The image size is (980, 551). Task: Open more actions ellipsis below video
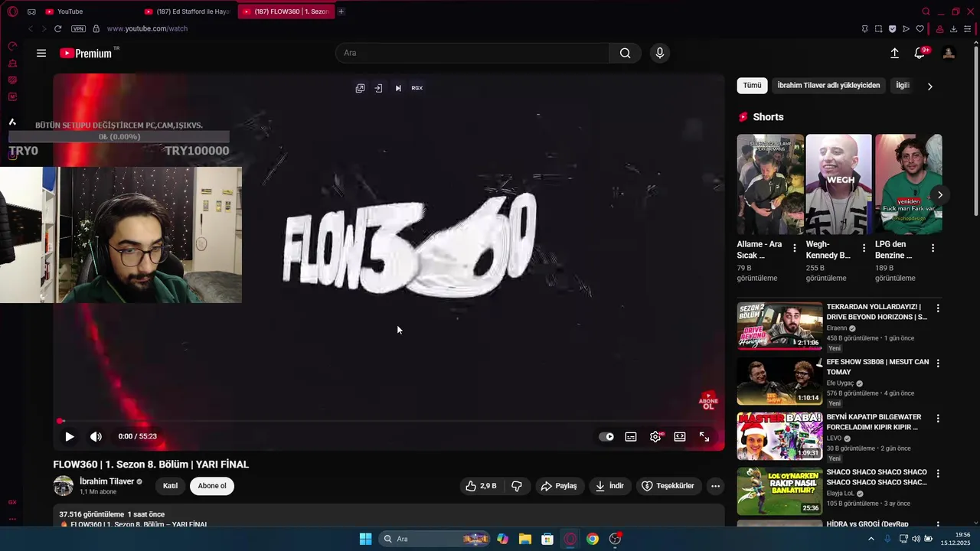pyautogui.click(x=715, y=486)
